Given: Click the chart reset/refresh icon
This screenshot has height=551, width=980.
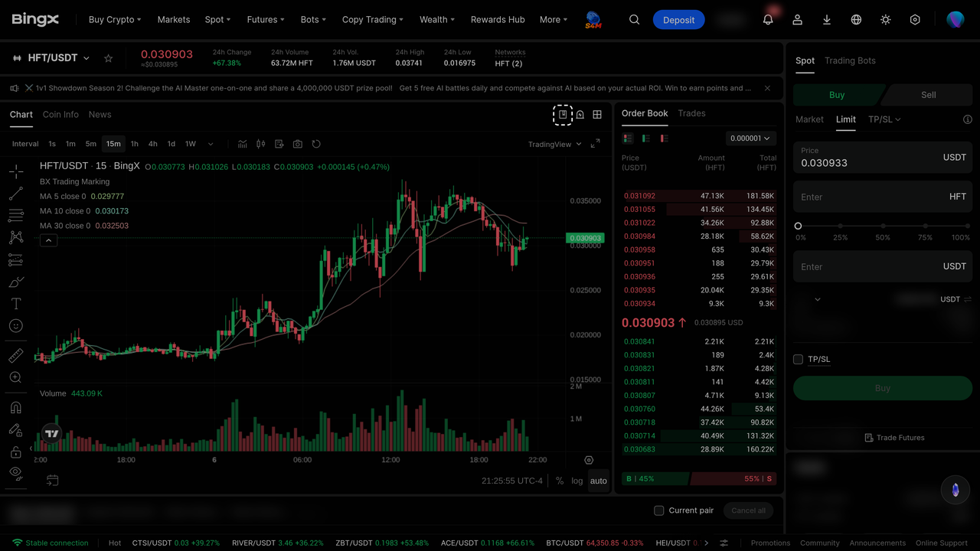Looking at the screenshot, I should (316, 144).
